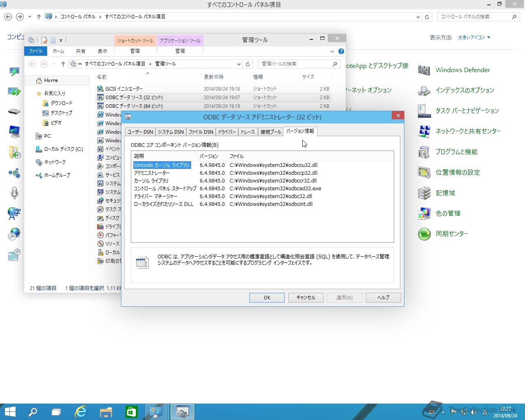525x420 pixels.
Task: Expand 管理ツール address bar dropdown
Action: [239, 64]
